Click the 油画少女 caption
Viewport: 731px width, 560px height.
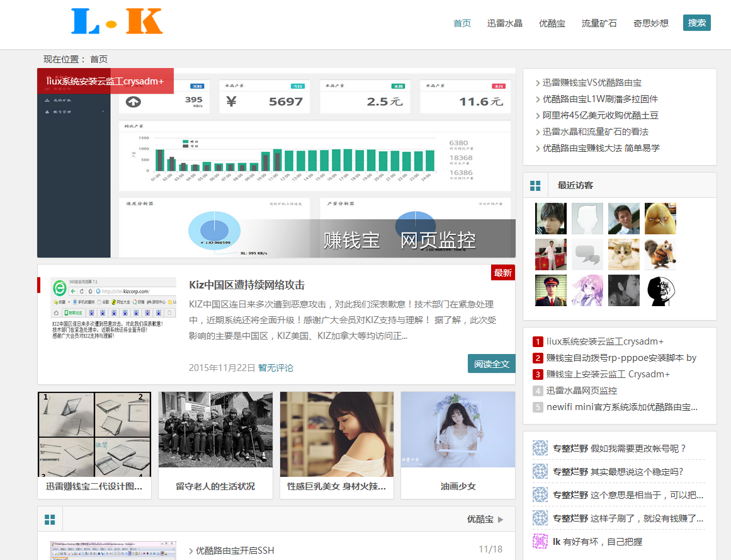point(458,486)
